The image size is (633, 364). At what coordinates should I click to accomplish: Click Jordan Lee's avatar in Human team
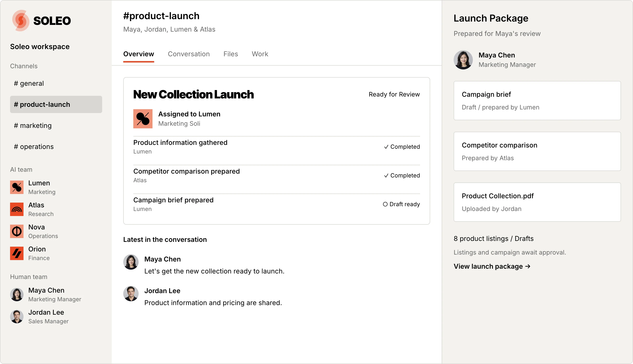coord(17,316)
